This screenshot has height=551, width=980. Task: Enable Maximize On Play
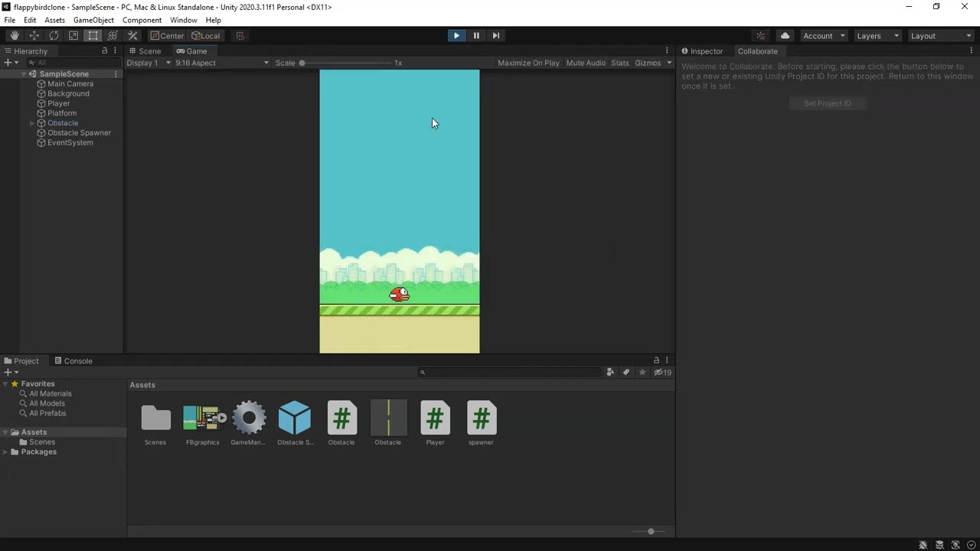[528, 63]
